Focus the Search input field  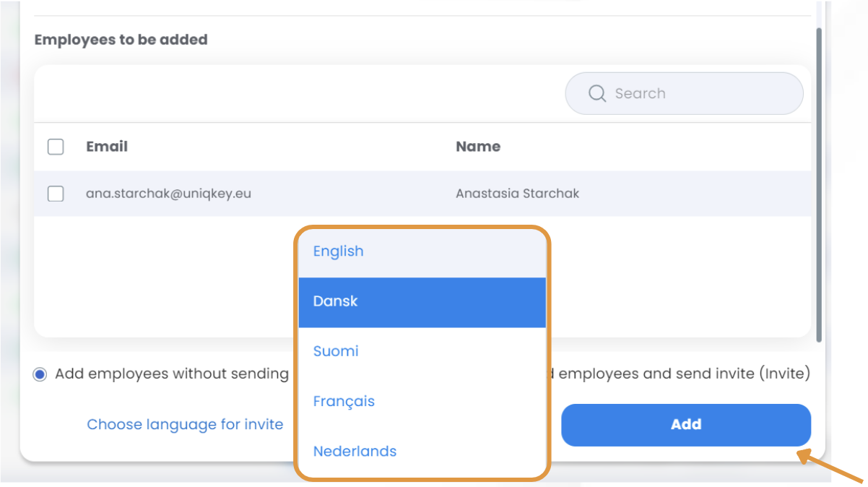coord(684,93)
